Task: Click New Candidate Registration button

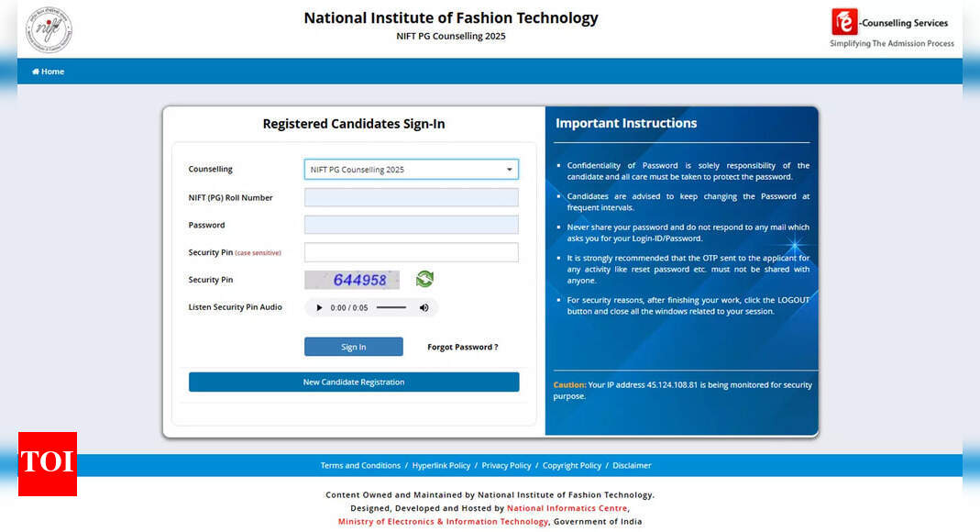Action: point(354,382)
